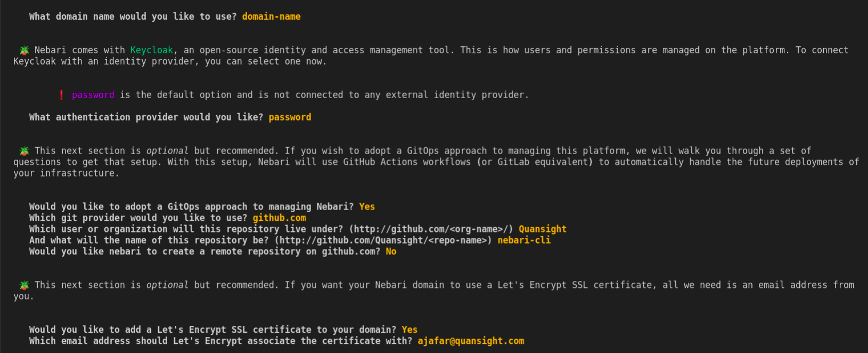Click the Nebari plant icon before Keycloak intro
This screenshot has height=353, width=868.
pos(24,50)
